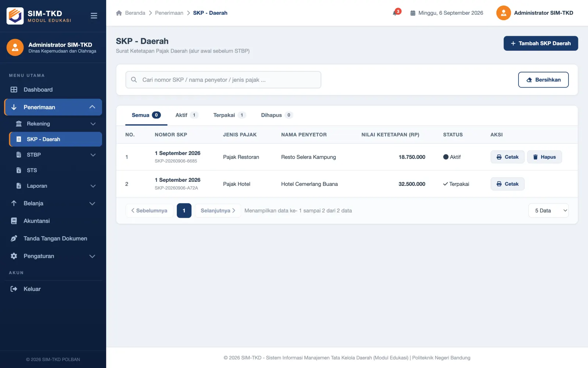Click the Belanja up-arrow icon
The width and height of the screenshot is (588, 368).
coord(14,203)
